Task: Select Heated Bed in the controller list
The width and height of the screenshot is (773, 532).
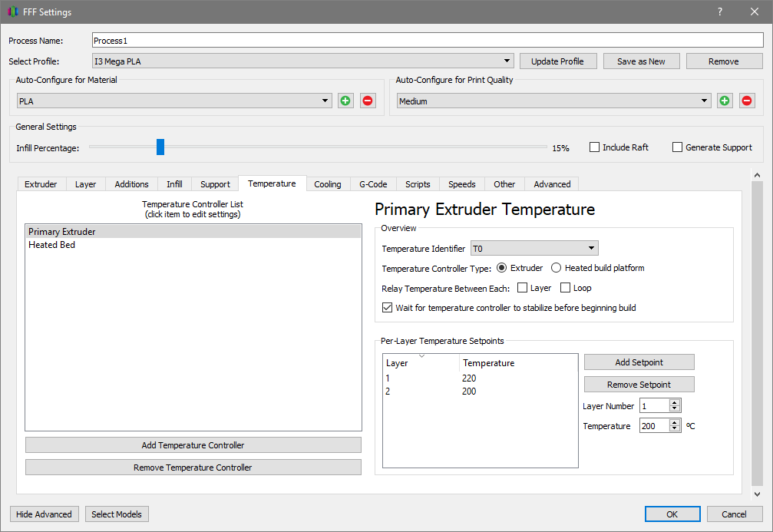Action: click(193, 245)
